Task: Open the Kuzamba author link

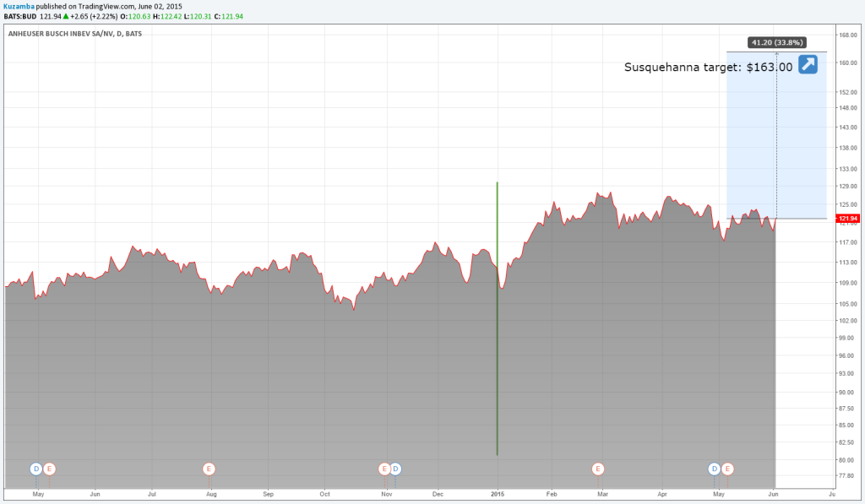Action: pos(19,7)
